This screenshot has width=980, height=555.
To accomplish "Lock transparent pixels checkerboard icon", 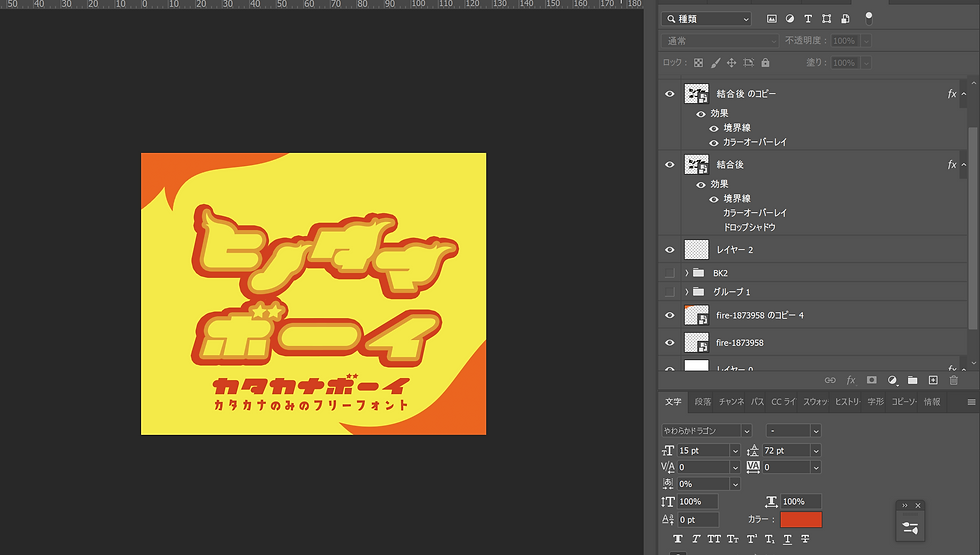I will coord(698,62).
